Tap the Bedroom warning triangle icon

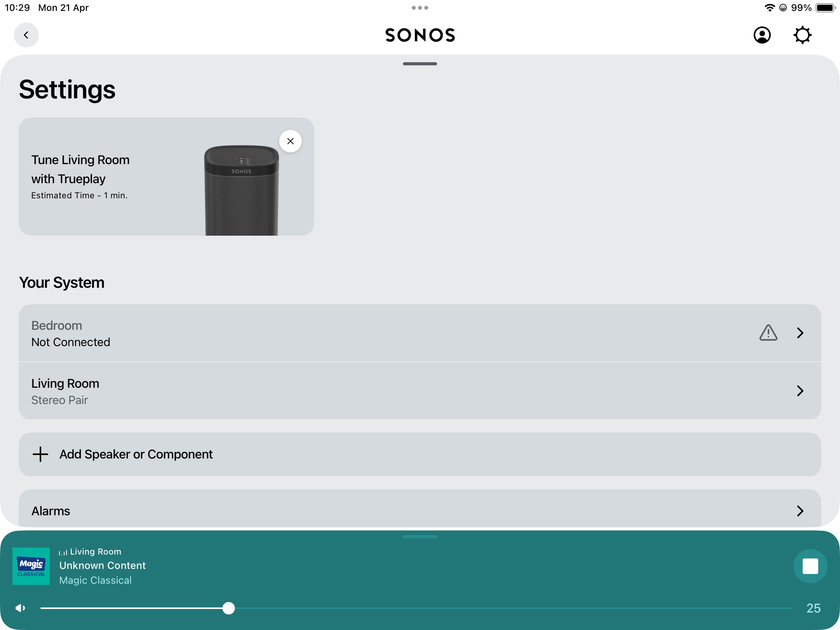(768, 333)
